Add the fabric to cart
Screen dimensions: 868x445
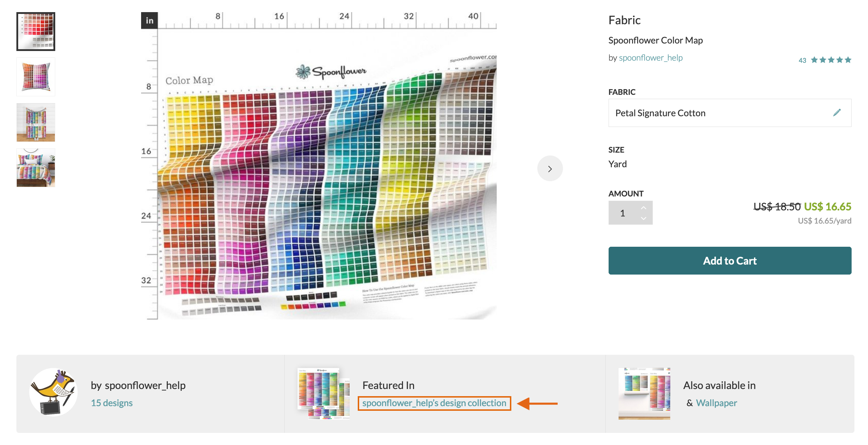[730, 261]
